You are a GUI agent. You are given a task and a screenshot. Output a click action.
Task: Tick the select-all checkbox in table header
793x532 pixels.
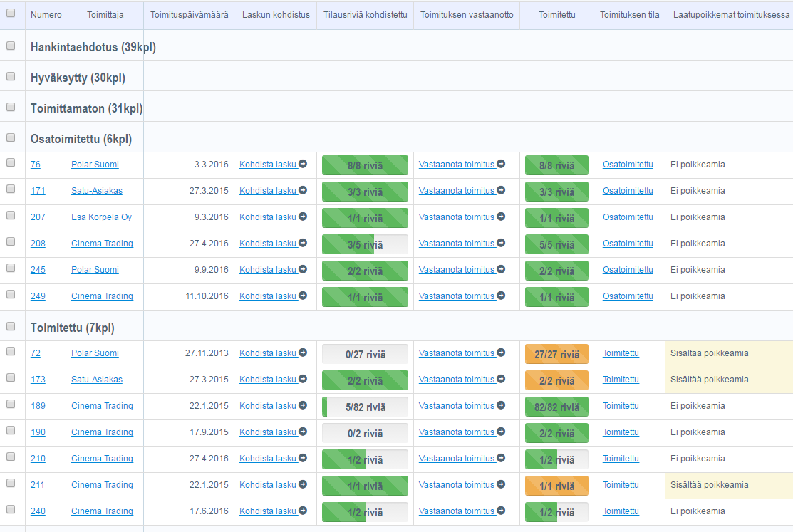point(11,13)
